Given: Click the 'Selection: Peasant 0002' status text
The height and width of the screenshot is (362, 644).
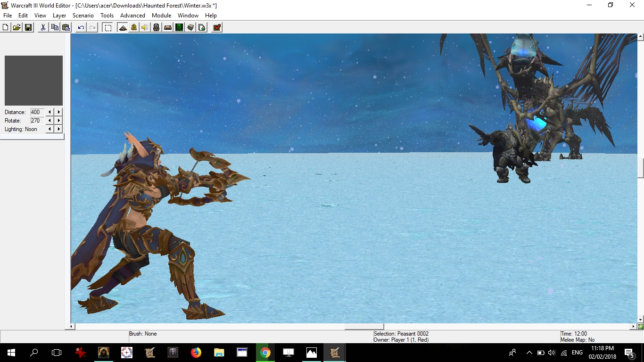Looking at the screenshot, I should click(x=401, y=334).
